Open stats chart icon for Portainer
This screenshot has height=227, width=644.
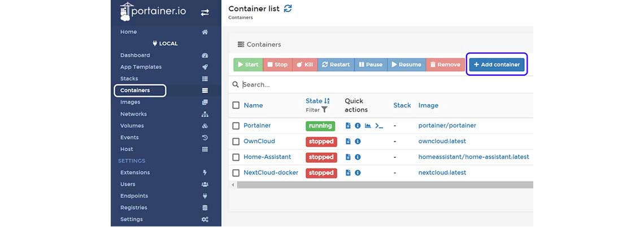point(368,126)
